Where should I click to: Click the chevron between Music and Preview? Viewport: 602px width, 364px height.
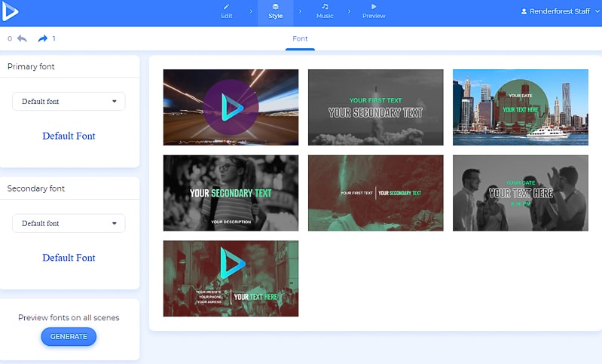(349, 11)
